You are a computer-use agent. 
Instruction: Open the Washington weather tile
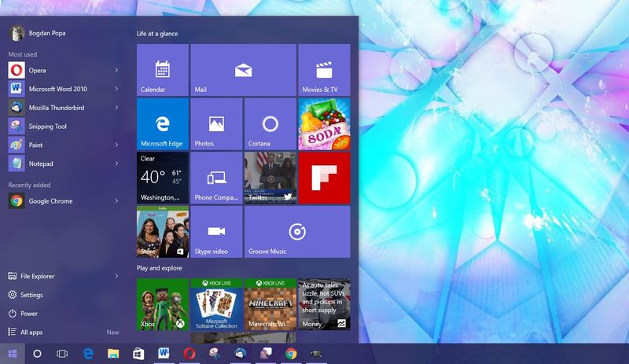pyautogui.click(x=163, y=178)
